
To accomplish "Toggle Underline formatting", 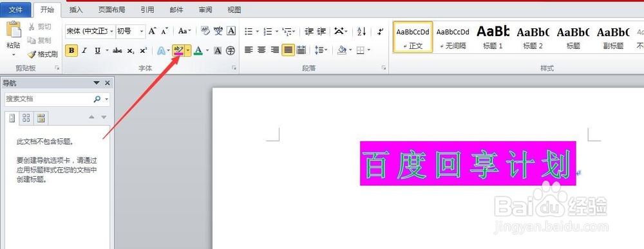I will 97,50.
